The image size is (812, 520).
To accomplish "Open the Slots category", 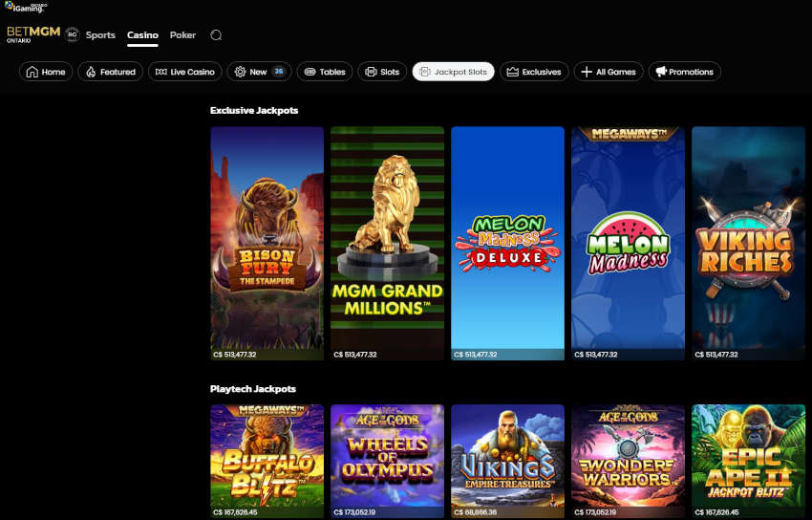I will (x=382, y=72).
